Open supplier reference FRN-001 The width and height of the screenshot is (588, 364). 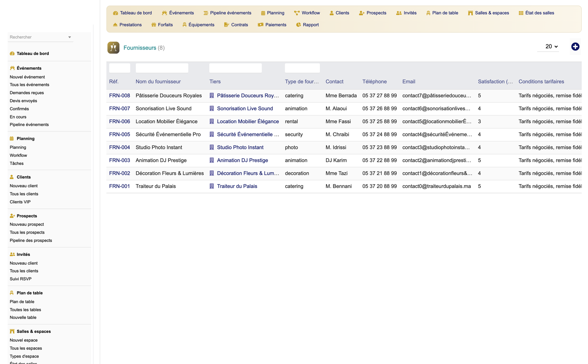(120, 186)
